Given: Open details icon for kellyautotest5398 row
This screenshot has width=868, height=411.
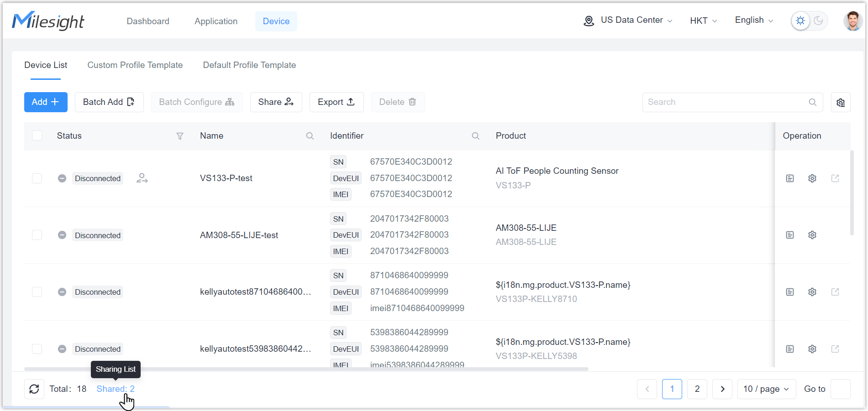Looking at the screenshot, I should tap(790, 349).
